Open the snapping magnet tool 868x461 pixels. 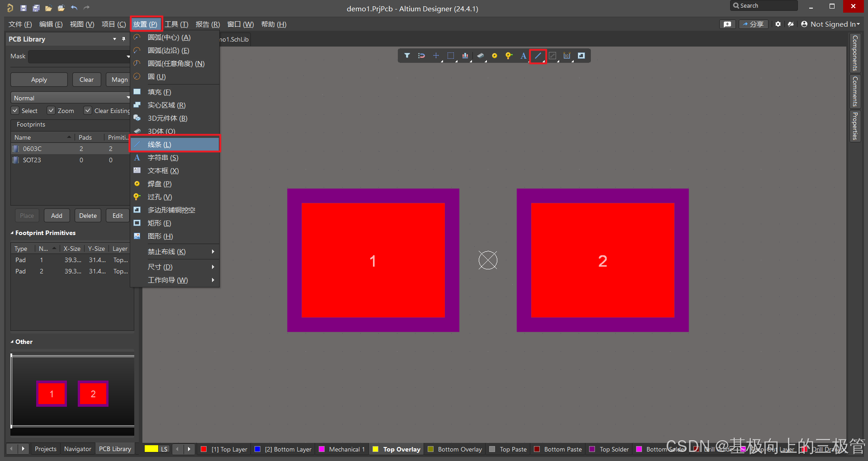tap(421, 56)
